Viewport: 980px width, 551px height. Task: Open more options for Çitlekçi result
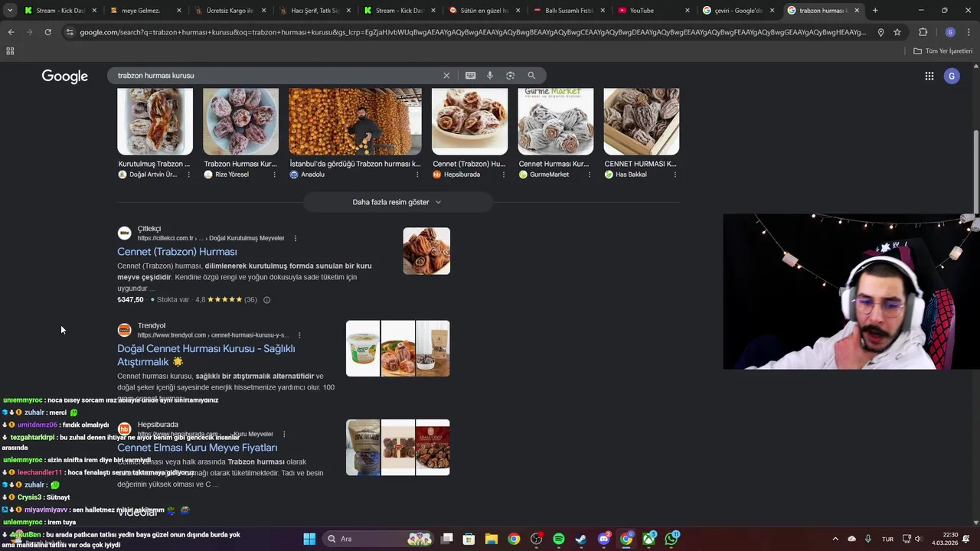coord(296,238)
